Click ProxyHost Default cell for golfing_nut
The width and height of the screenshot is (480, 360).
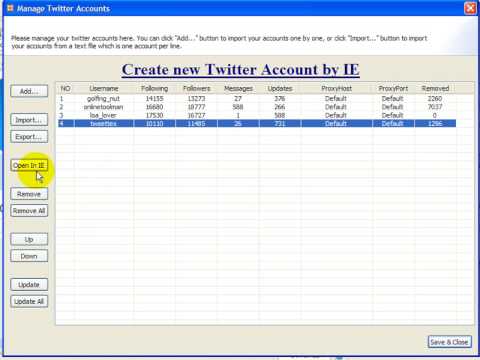(x=336, y=99)
